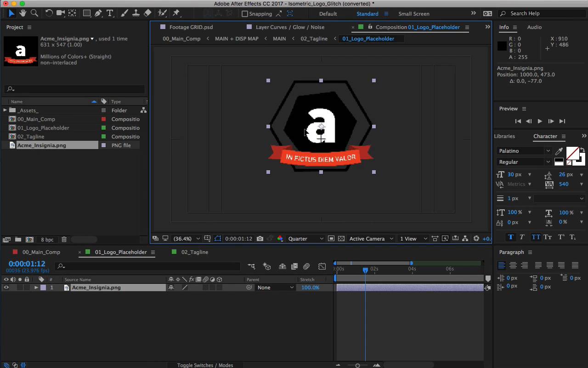
Task: Click Toggle Switches / Modes button
Action: click(x=205, y=365)
